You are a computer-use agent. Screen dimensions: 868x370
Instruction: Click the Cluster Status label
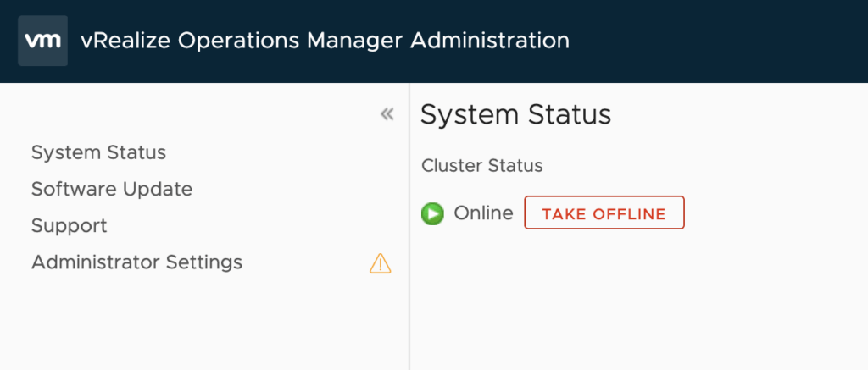(x=481, y=166)
